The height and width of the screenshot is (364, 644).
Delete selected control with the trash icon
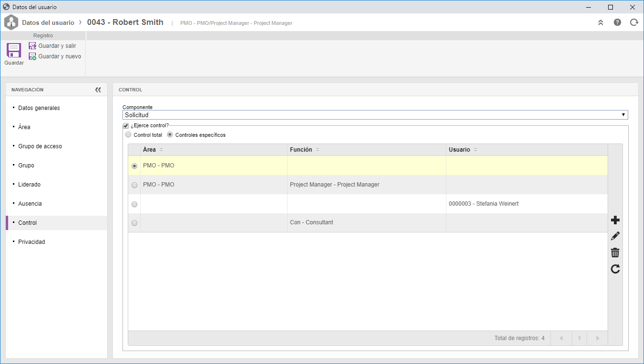615,253
